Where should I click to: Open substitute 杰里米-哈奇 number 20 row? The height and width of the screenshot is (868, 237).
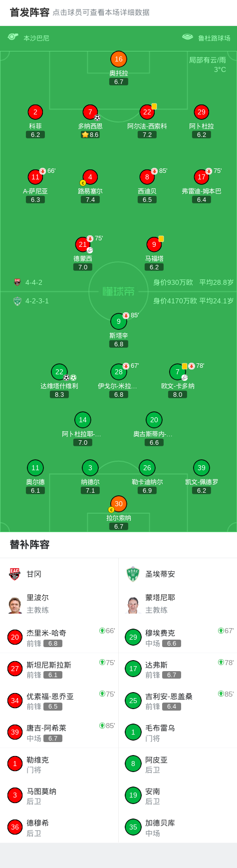pos(59,638)
